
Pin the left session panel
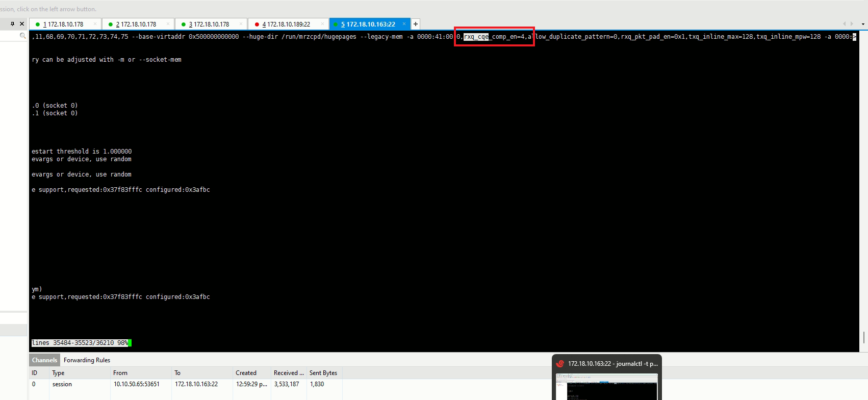pos(13,23)
